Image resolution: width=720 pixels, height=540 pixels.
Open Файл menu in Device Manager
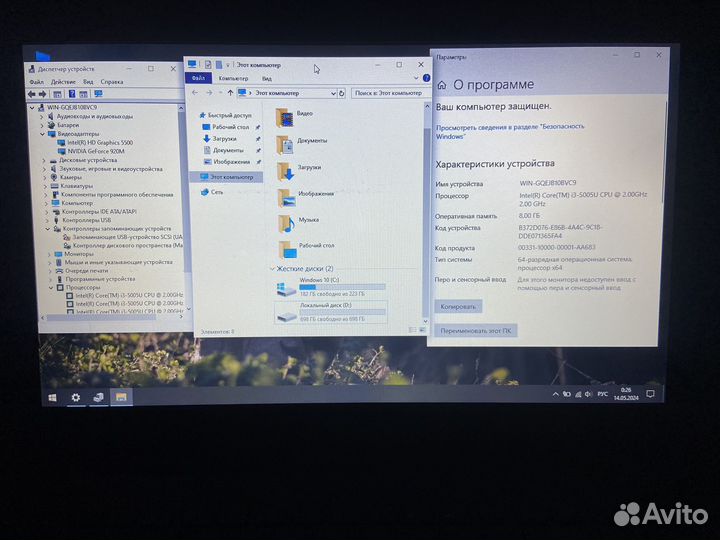[x=36, y=82]
